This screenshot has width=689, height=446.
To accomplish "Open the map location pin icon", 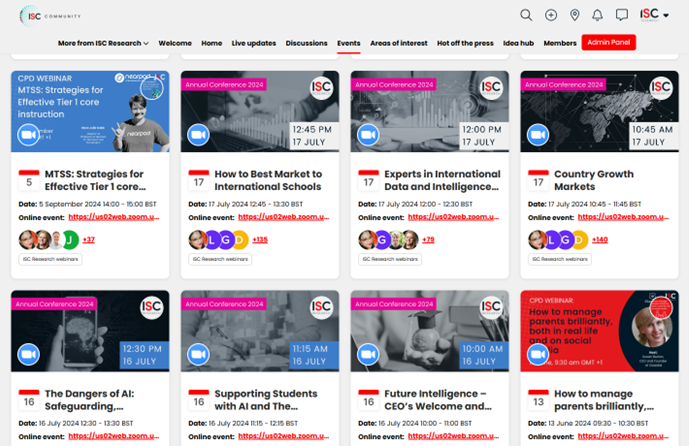I will [x=575, y=15].
